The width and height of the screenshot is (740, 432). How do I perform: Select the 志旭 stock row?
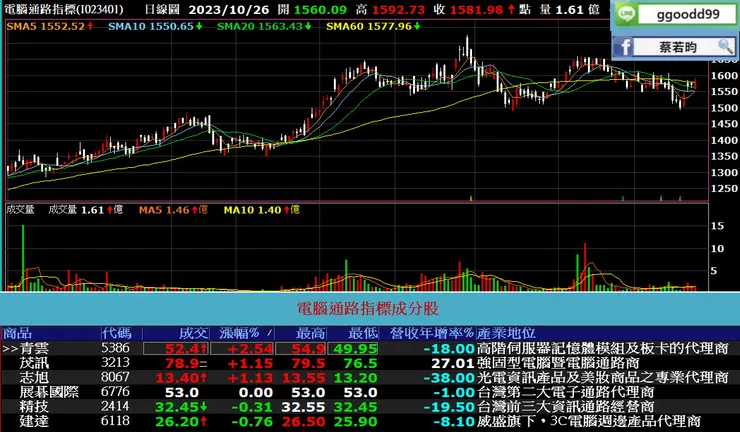click(x=370, y=378)
